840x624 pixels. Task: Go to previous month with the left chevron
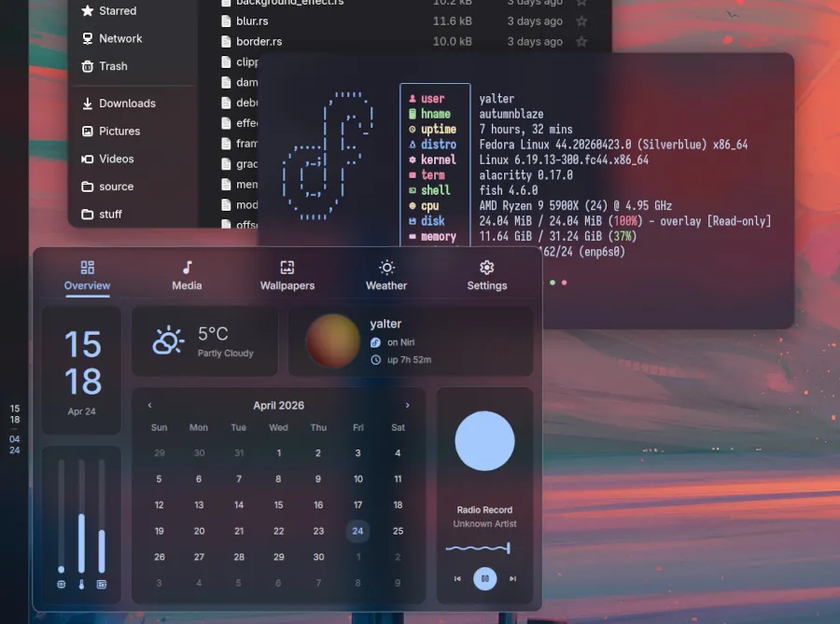pyautogui.click(x=149, y=406)
